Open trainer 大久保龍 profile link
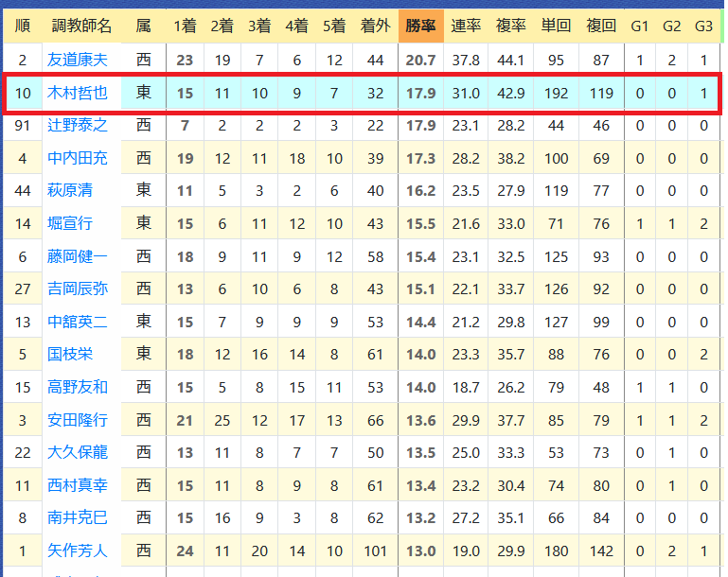 77,453
